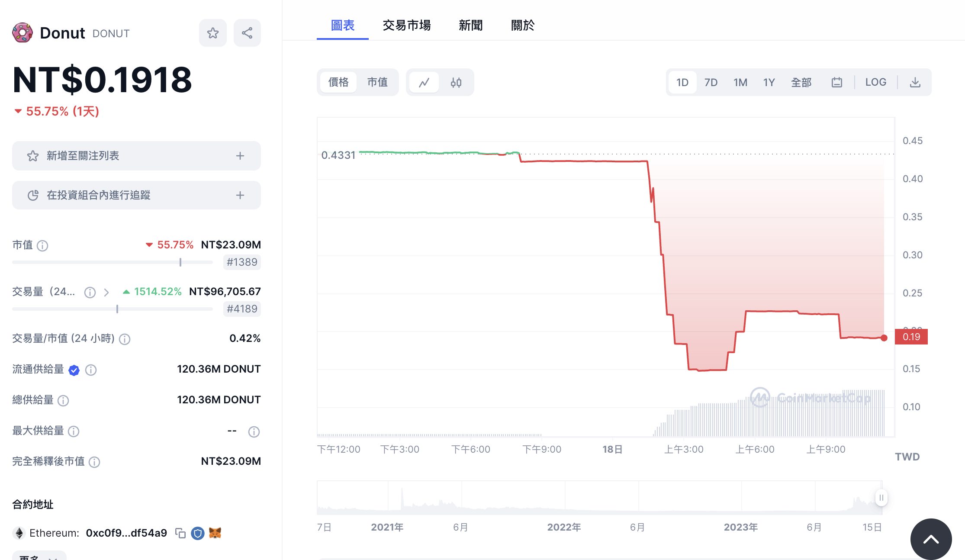Select the line chart icon
Screen dimensions: 965x560
point(424,82)
